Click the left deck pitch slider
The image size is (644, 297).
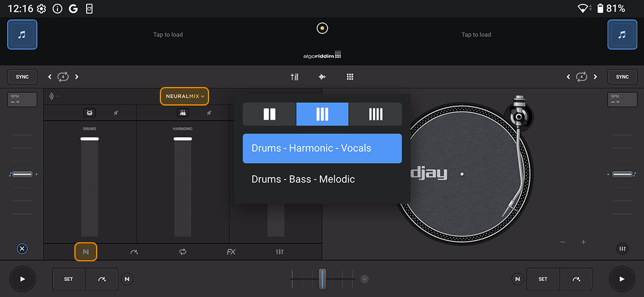(22, 174)
